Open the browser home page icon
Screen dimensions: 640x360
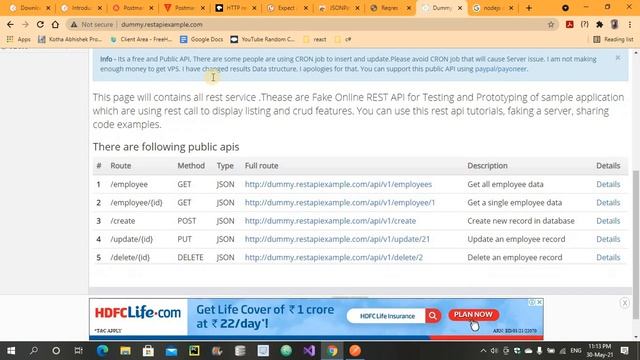click(x=55, y=24)
